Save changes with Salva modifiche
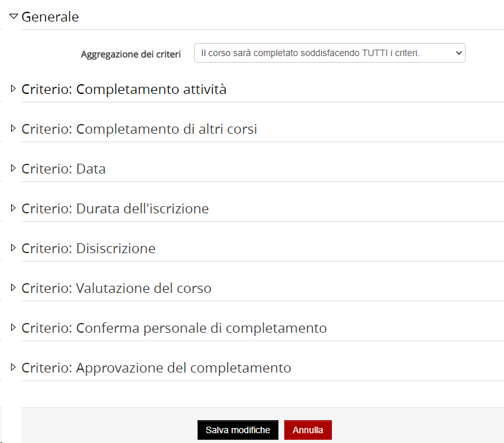Screen dimensions: 504x443 click(x=238, y=430)
